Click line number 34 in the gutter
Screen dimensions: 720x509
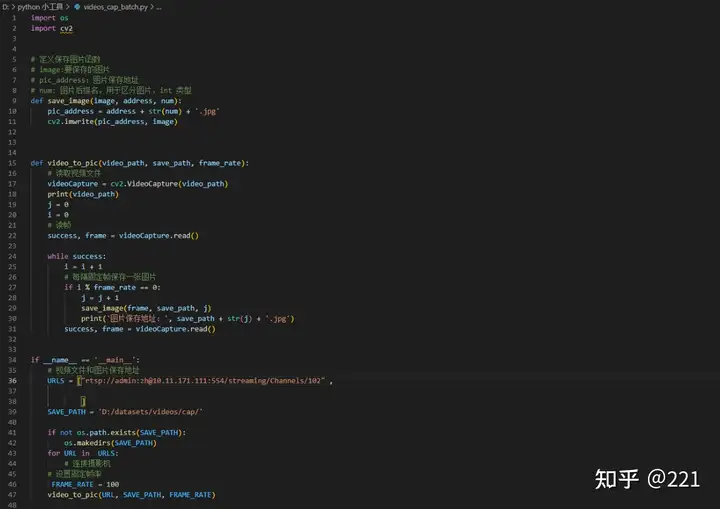click(12, 360)
